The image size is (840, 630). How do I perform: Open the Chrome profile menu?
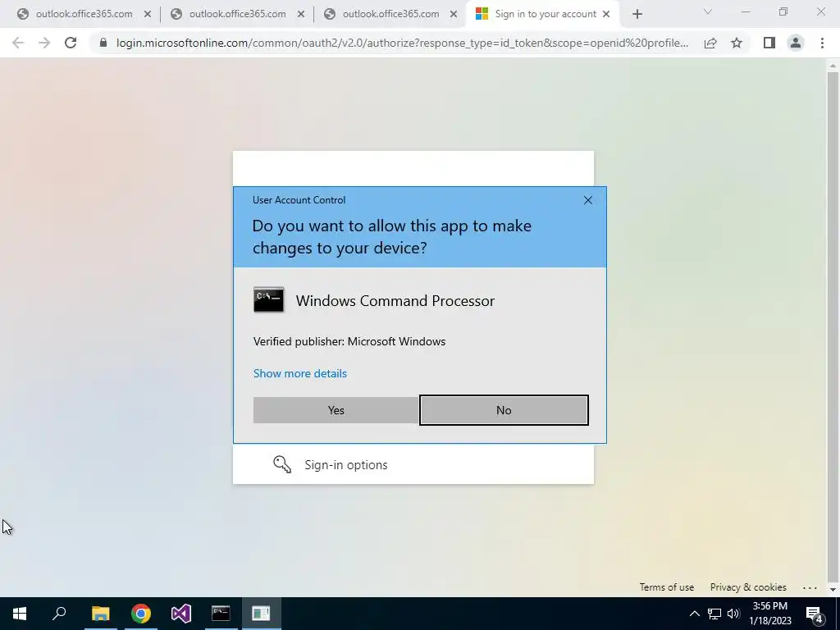(x=796, y=43)
